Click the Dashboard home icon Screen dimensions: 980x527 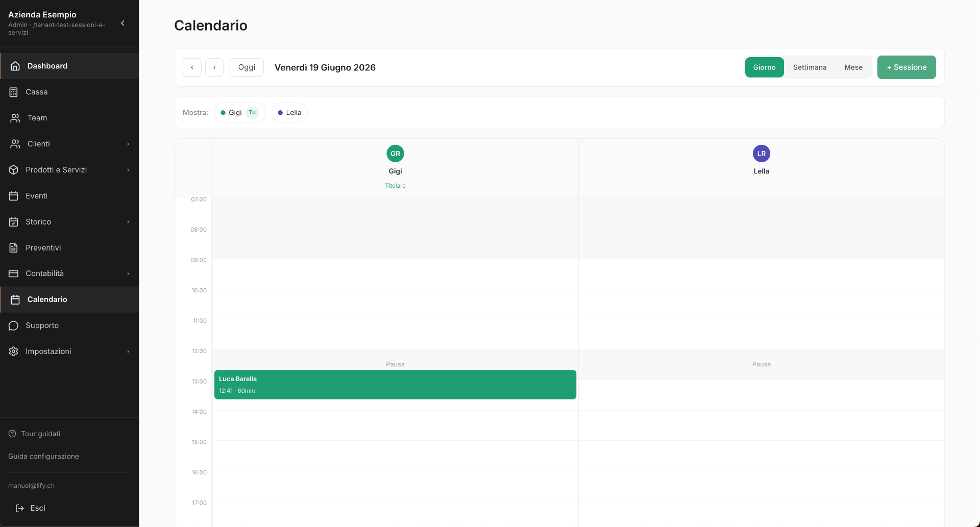[15, 66]
